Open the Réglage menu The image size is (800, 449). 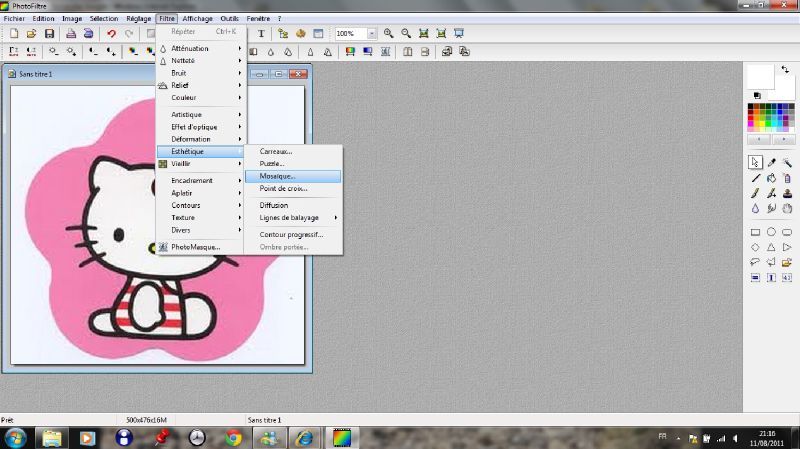click(139, 19)
